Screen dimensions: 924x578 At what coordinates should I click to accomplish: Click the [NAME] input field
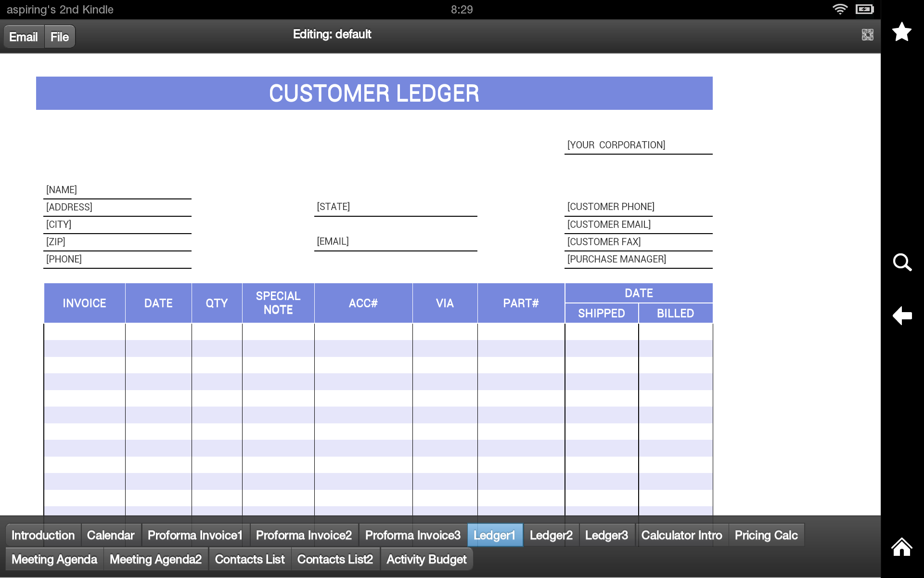coord(117,189)
